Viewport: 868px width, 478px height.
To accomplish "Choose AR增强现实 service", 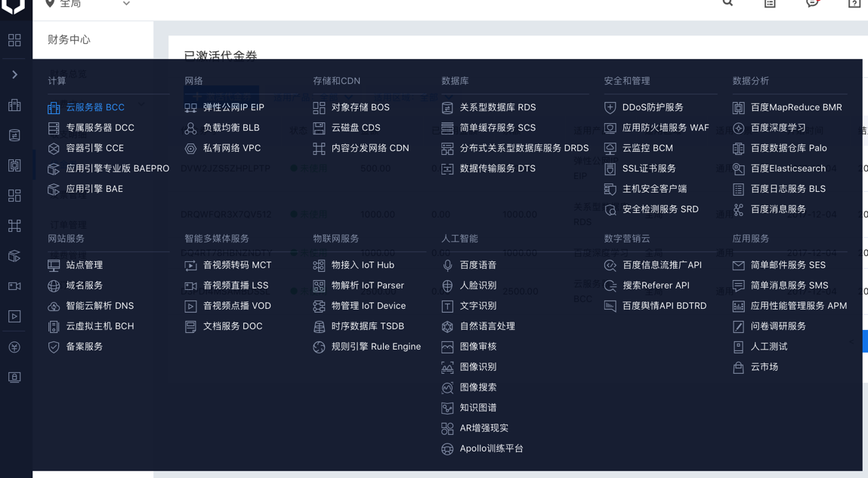I will pos(483,427).
